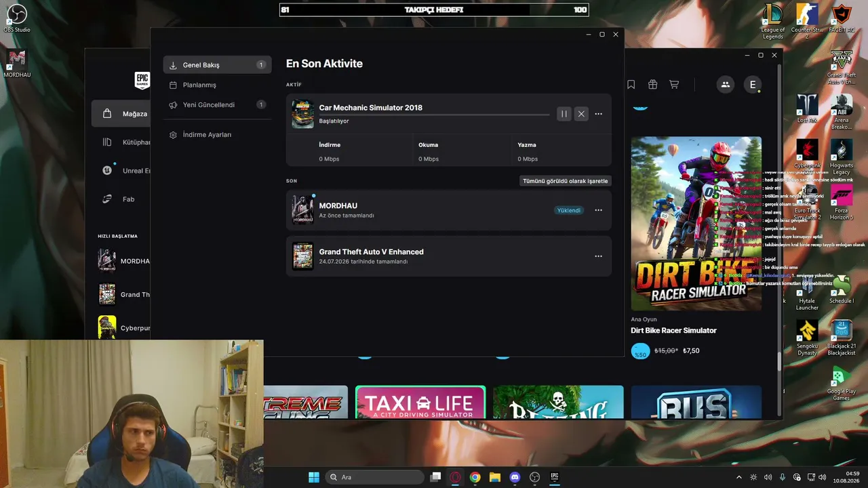Viewport: 868px width, 488px height.
Task: Open the Google Play Games desktop shortcut
Action: tap(842, 384)
